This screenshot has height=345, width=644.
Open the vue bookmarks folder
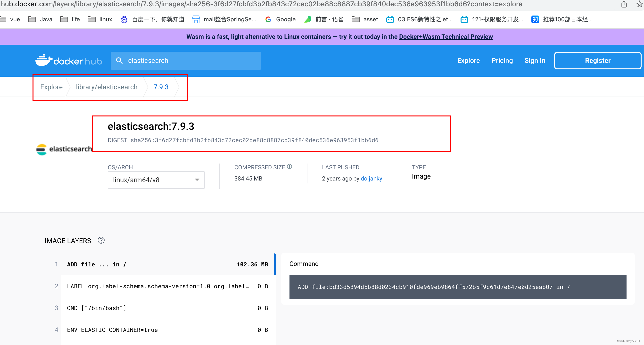tap(10, 19)
